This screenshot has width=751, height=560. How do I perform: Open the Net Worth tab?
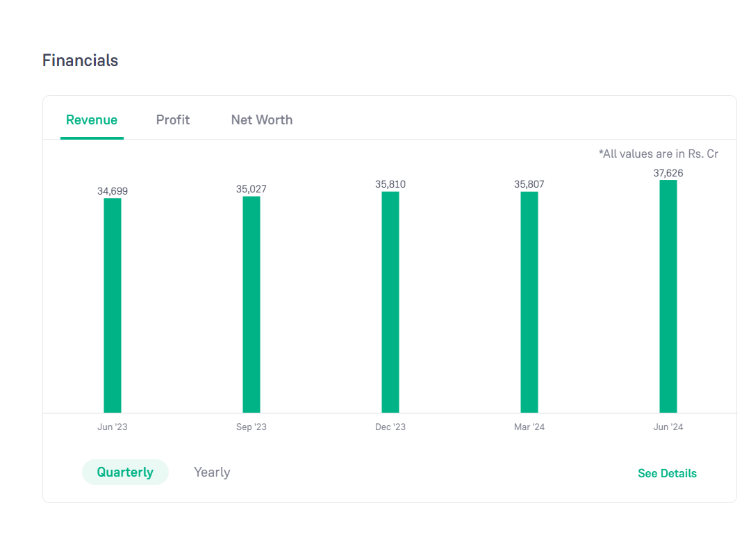coord(261,120)
